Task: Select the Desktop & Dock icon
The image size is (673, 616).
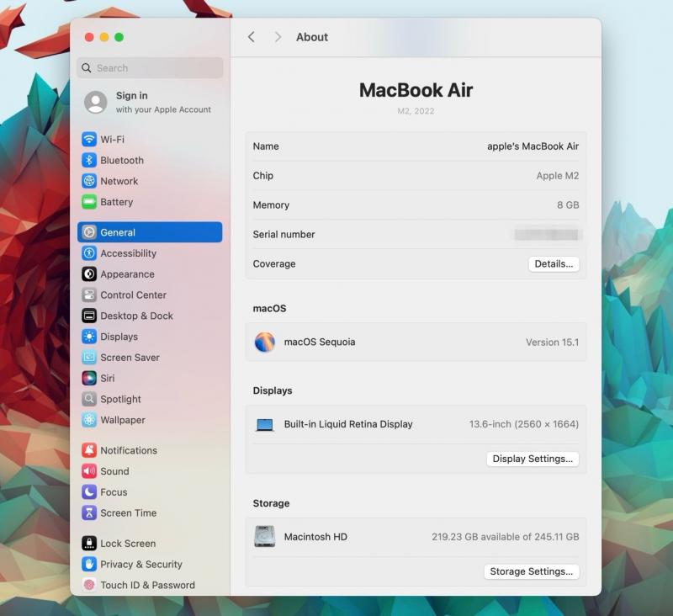Action: pos(89,316)
